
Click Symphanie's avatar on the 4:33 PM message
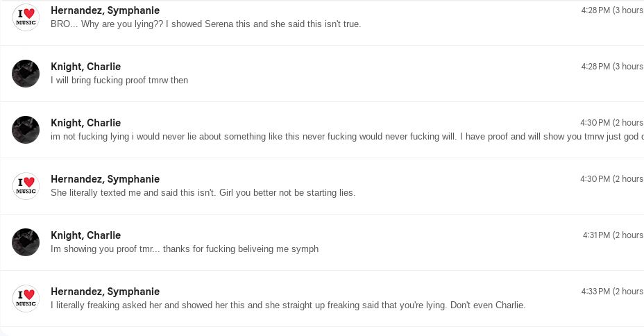[26, 299]
